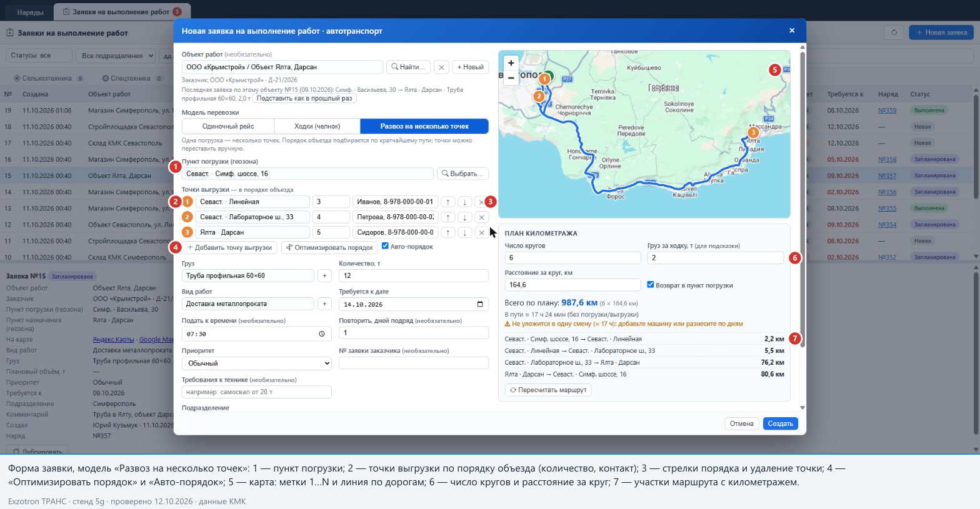Open the clock picker in Подать к времени
The height and width of the screenshot is (509, 980).
322,334
